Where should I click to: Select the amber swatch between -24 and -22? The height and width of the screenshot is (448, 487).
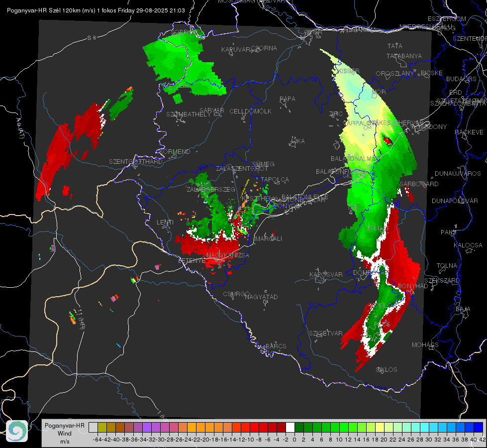pos(192,427)
